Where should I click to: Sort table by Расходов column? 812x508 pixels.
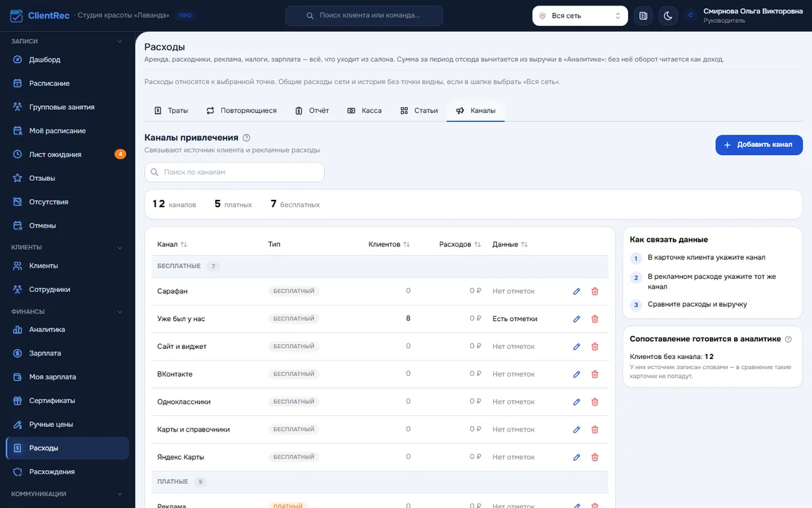coord(460,245)
